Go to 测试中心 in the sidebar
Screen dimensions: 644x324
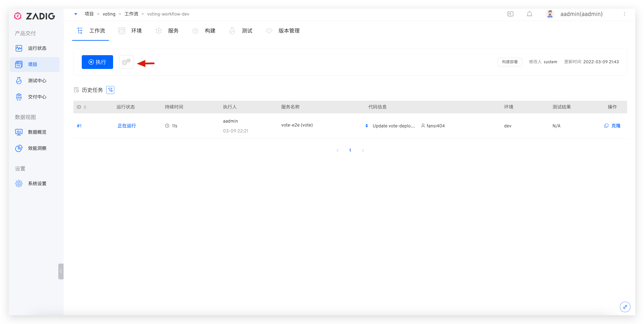(37, 81)
